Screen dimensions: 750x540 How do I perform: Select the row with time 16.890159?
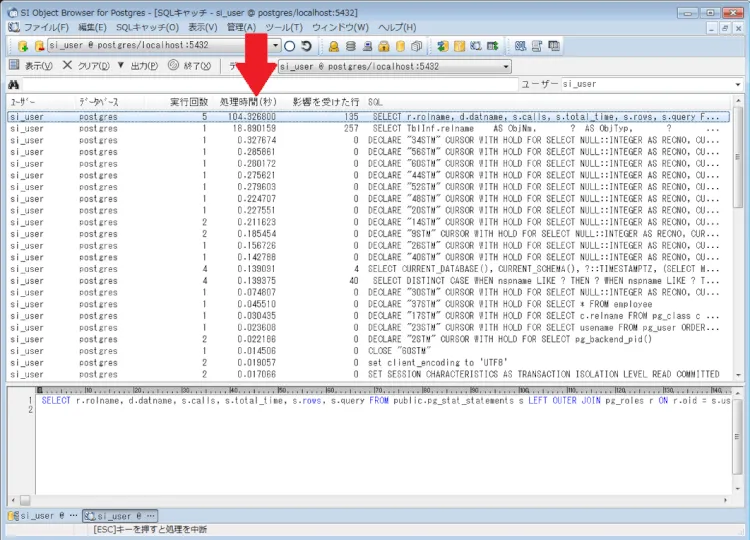point(368,128)
